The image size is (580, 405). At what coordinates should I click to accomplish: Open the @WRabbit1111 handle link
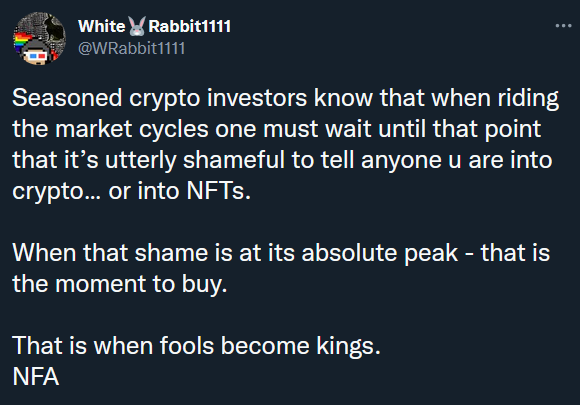[131, 48]
